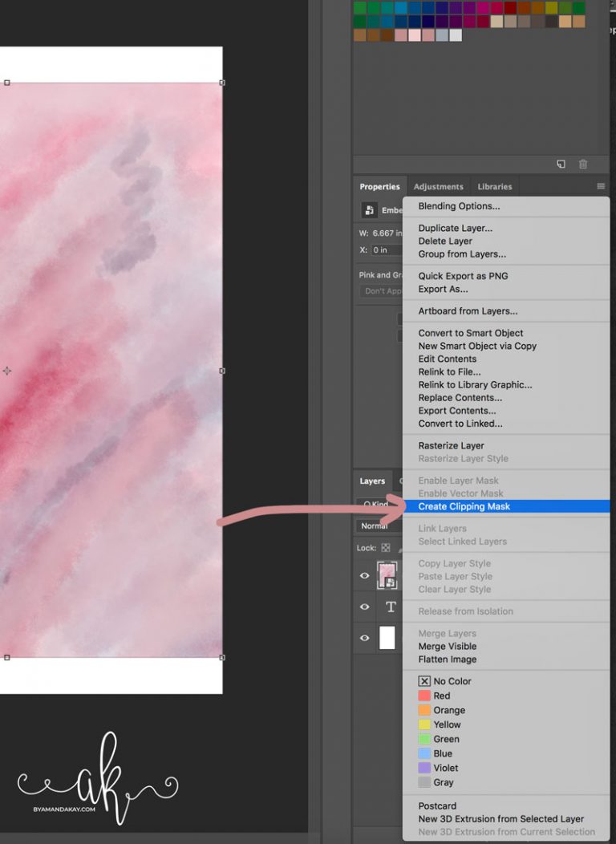Switch to the Properties tab
Image resolution: width=616 pixels, height=844 pixels.
point(380,187)
